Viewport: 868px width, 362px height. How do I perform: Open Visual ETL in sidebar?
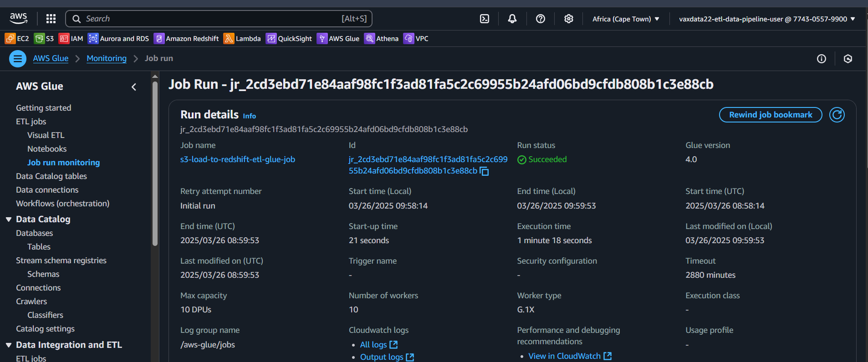46,135
